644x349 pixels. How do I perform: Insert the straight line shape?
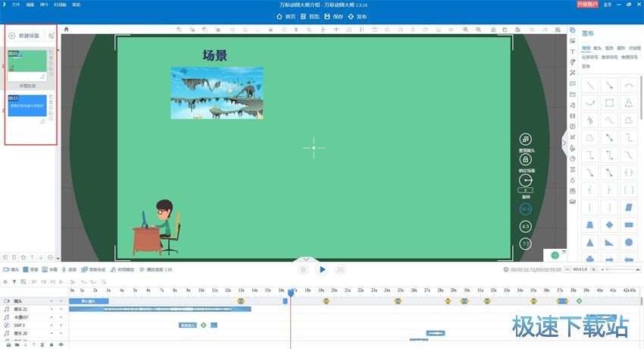pos(590,86)
